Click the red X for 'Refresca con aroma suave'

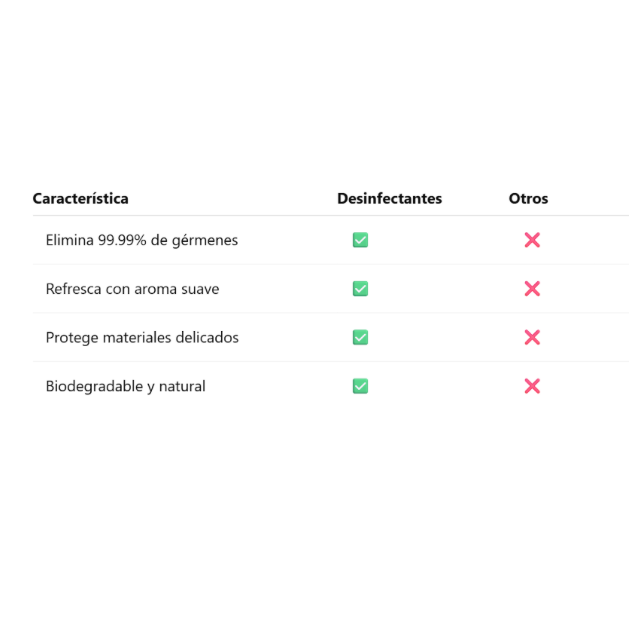532,289
